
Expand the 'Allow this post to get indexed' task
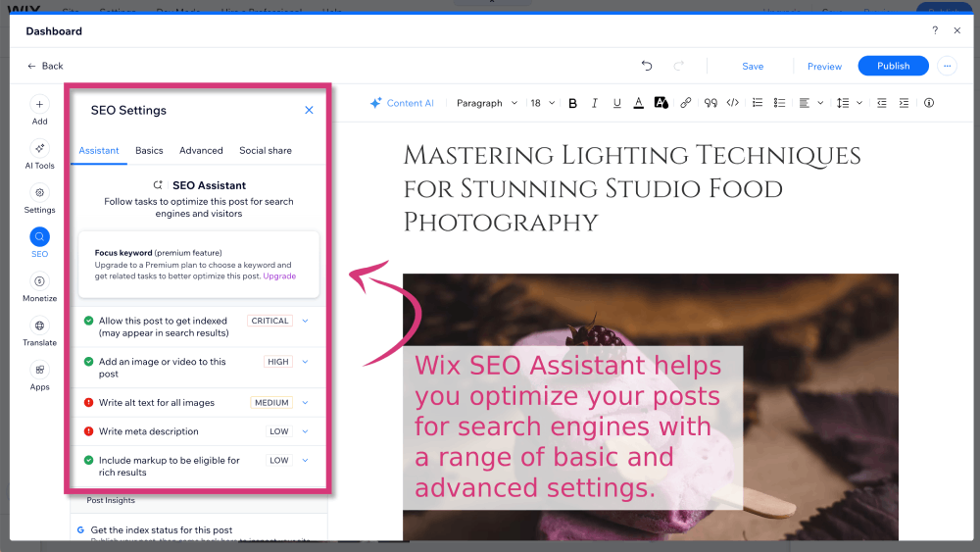pos(305,321)
